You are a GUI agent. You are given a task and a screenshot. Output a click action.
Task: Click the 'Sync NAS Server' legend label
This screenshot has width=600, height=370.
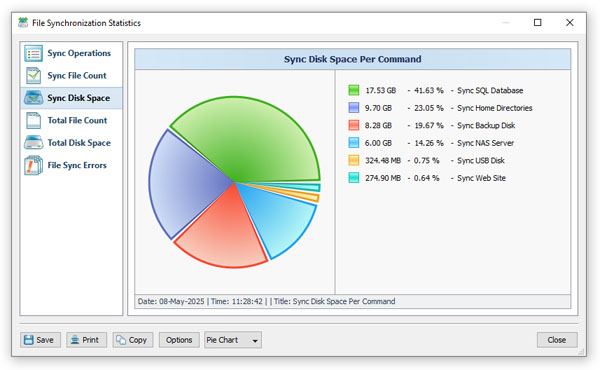(485, 143)
